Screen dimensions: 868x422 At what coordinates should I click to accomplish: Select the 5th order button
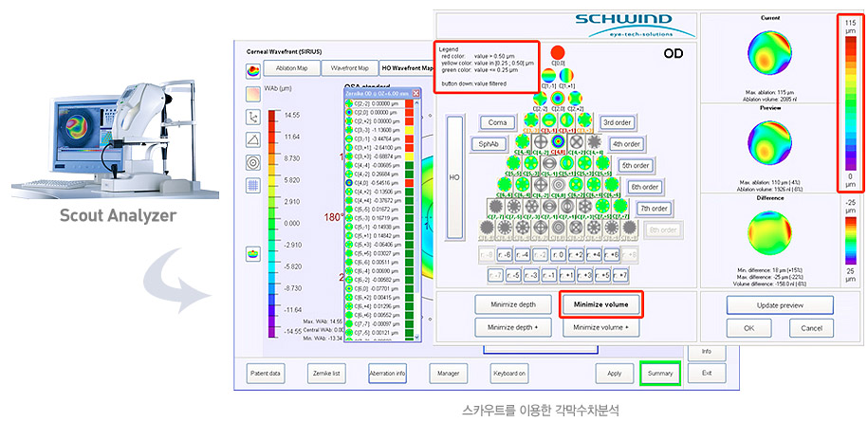pyautogui.click(x=636, y=165)
